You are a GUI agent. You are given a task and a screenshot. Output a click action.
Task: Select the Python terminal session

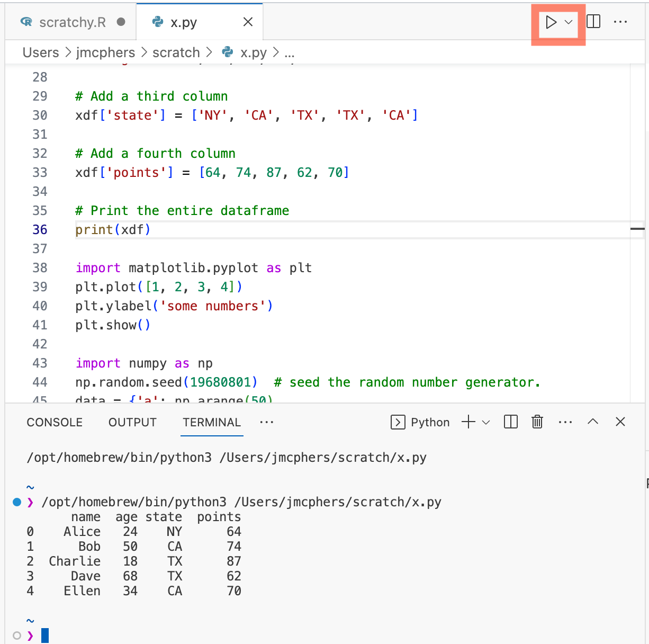[x=420, y=422]
